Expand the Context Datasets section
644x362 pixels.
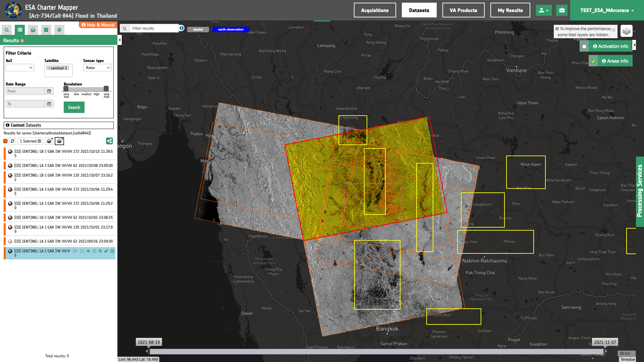click(59, 125)
